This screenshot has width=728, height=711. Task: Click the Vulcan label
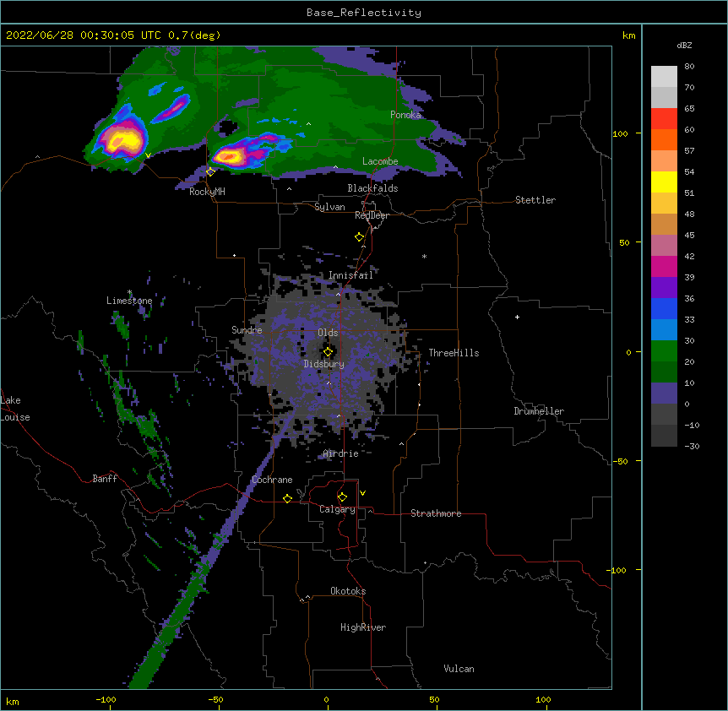click(x=459, y=669)
